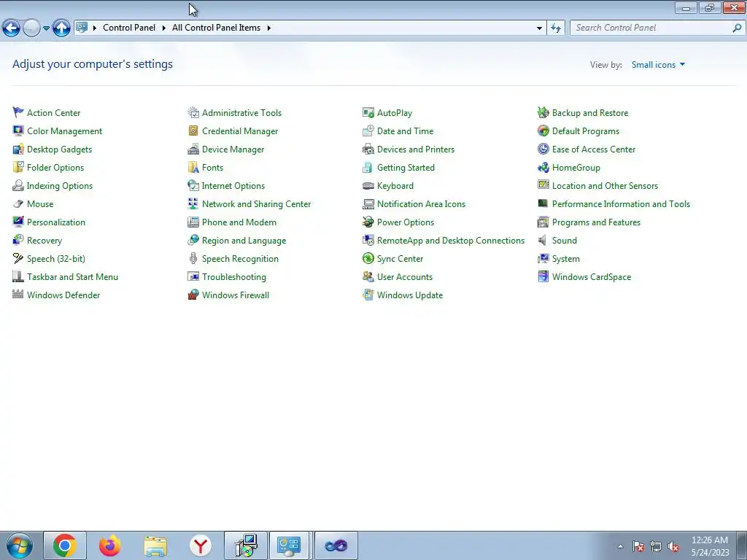Open the Mouse icon

[18, 204]
